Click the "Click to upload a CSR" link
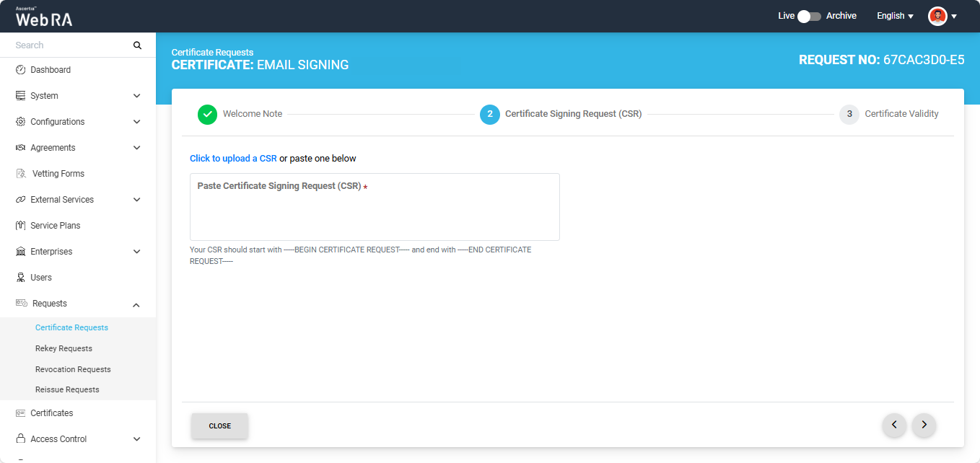 click(x=233, y=159)
